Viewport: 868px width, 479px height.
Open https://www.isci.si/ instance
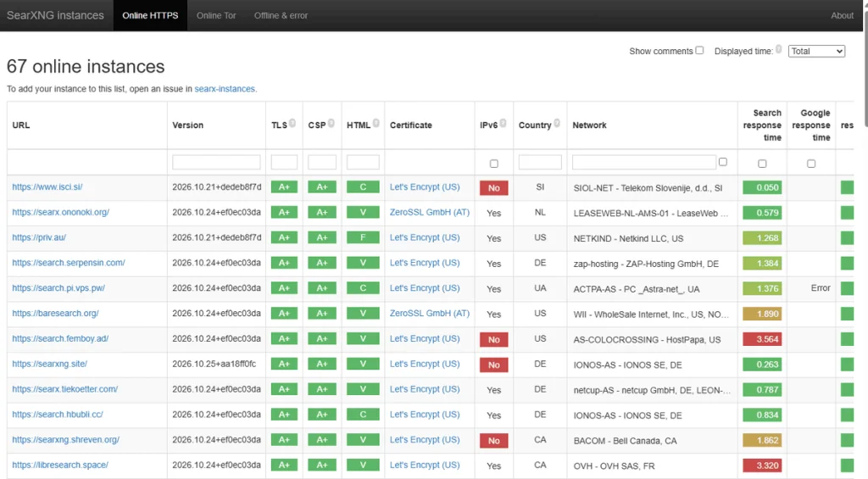coord(47,187)
